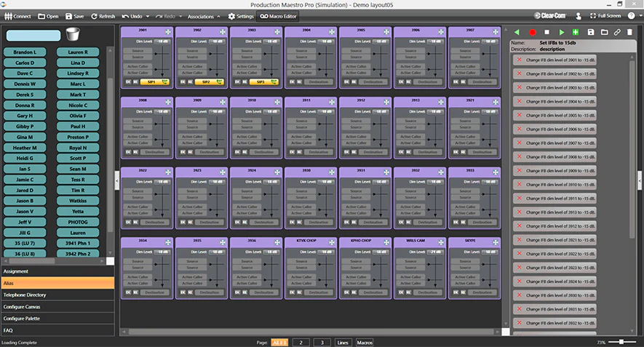This screenshot has width=644, height=347.
Task: Open Configure Palette section
Action: point(58,318)
